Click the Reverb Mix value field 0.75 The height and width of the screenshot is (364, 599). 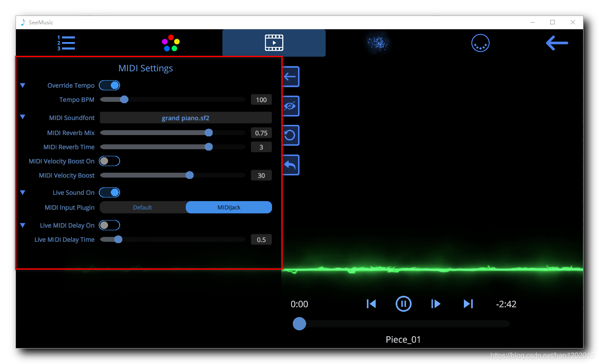[261, 133]
